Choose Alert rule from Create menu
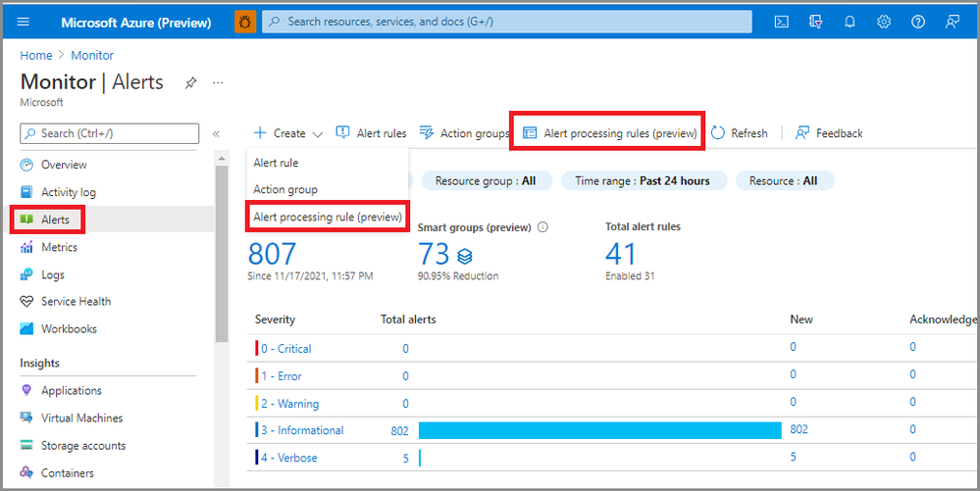The width and height of the screenshot is (980, 491). point(276,163)
